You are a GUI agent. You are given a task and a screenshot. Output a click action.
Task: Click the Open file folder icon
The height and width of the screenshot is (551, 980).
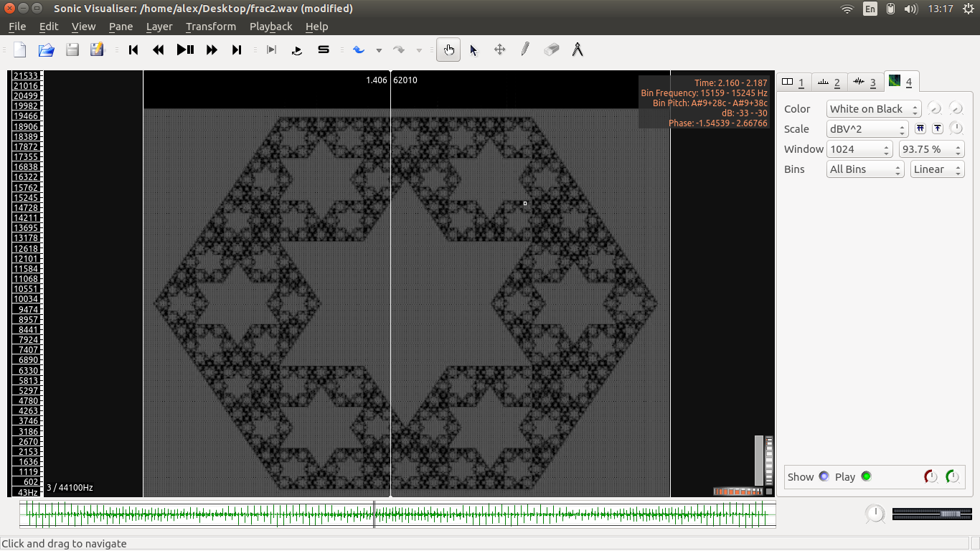coord(46,50)
